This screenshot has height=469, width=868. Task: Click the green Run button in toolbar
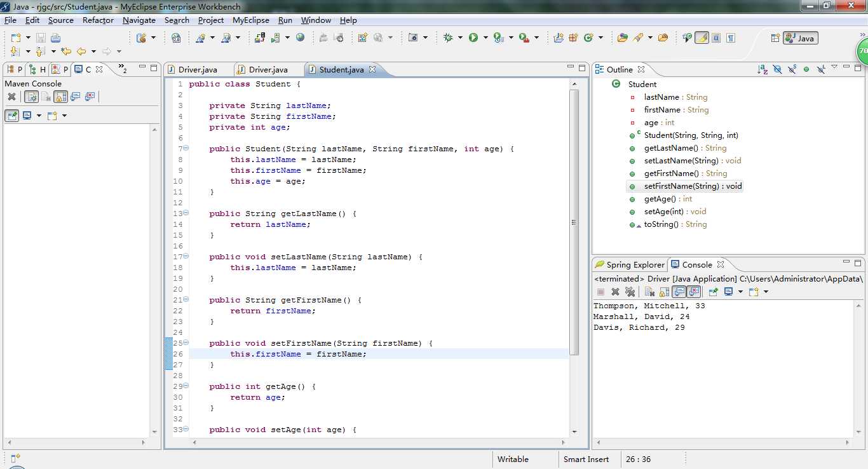(x=473, y=38)
